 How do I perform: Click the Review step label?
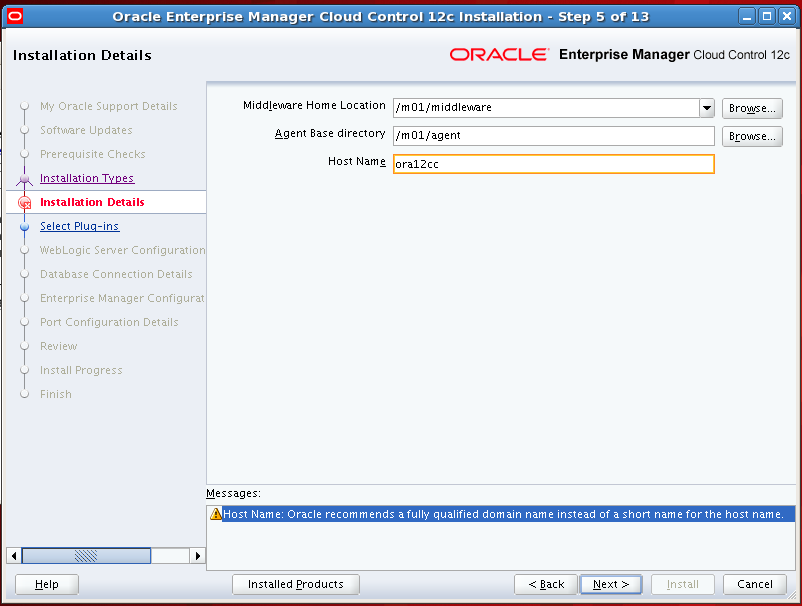click(58, 346)
